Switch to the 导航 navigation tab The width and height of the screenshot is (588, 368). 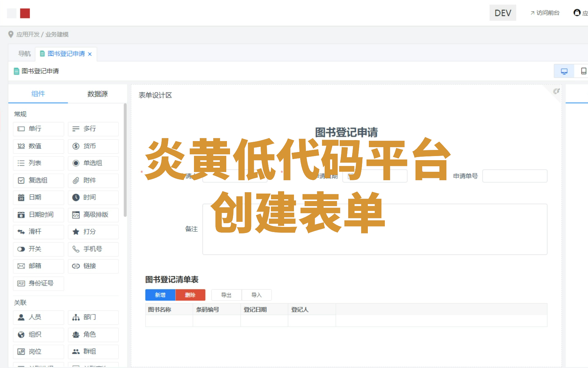pyautogui.click(x=24, y=54)
